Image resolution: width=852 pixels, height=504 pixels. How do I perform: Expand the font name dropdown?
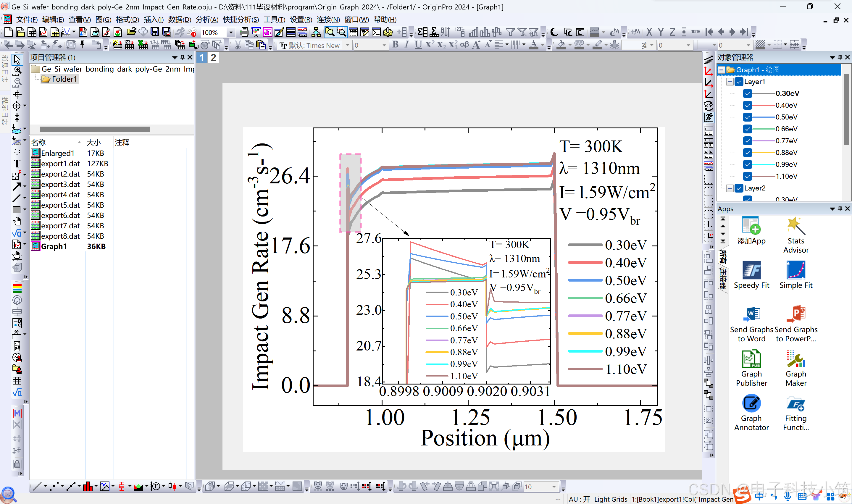pyautogui.click(x=347, y=45)
